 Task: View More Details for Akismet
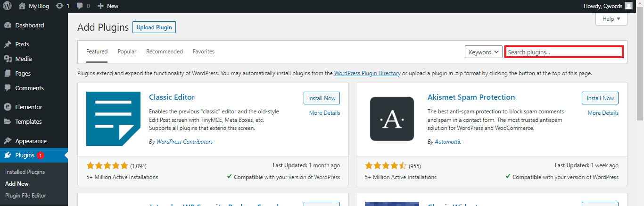(603, 113)
